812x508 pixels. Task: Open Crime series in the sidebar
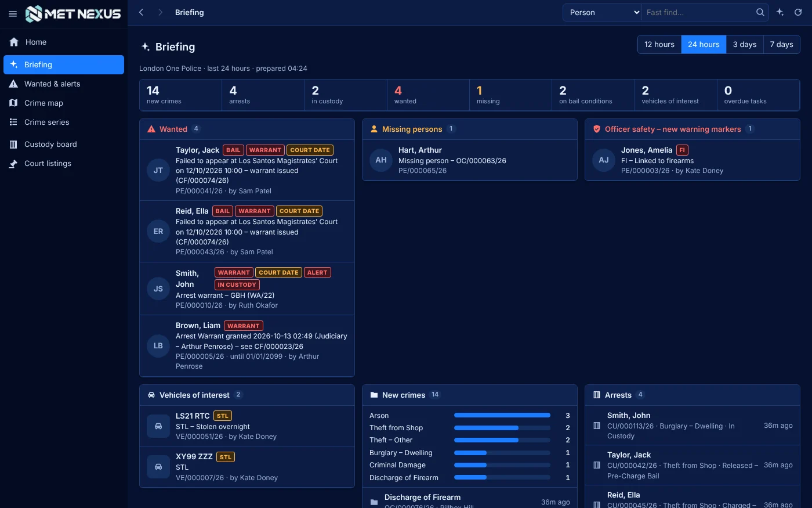pyautogui.click(x=64, y=122)
